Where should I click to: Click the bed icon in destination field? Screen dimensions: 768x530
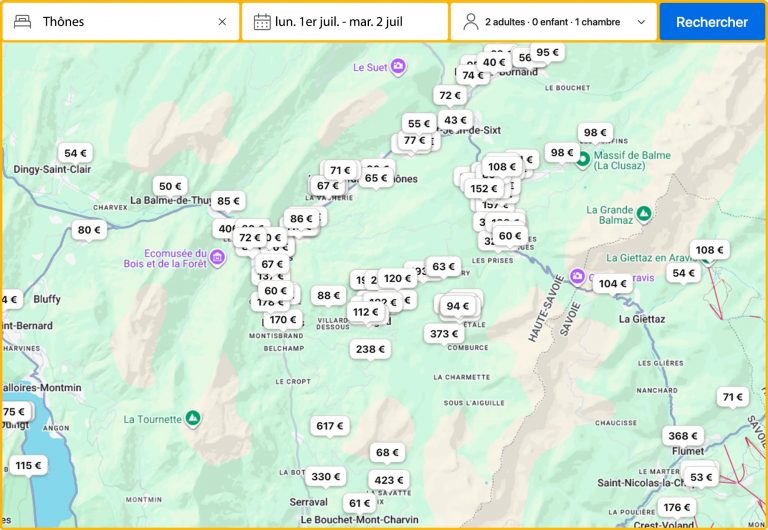23,22
